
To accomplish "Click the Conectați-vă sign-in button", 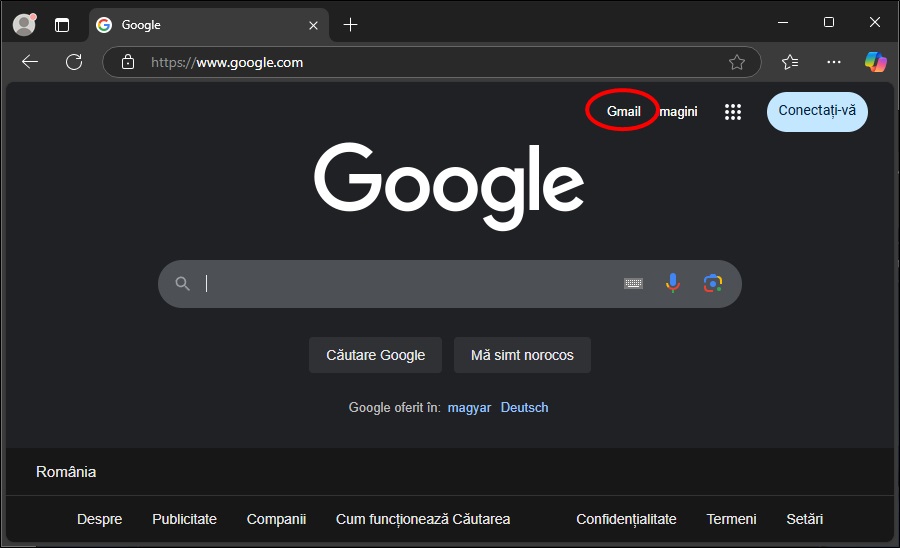I will (x=817, y=111).
